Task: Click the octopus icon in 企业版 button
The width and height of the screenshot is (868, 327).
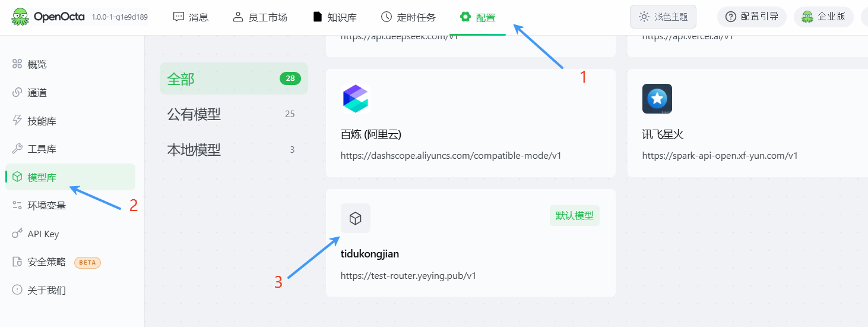Action: pos(807,17)
